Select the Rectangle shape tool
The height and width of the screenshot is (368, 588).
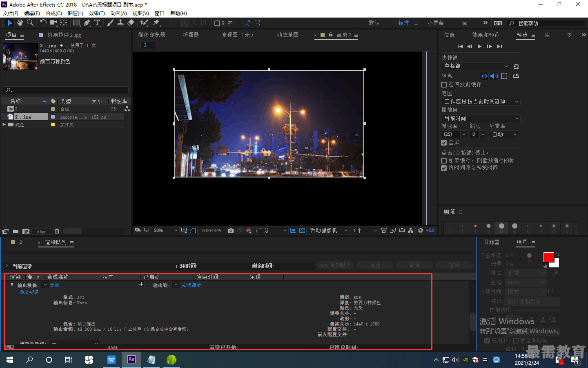coord(77,23)
